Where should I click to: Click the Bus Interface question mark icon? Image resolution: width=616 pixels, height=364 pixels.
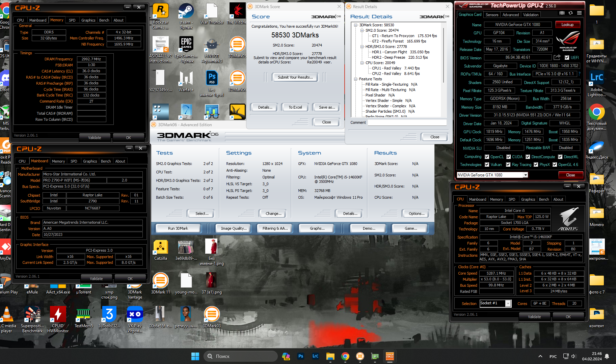click(x=580, y=74)
